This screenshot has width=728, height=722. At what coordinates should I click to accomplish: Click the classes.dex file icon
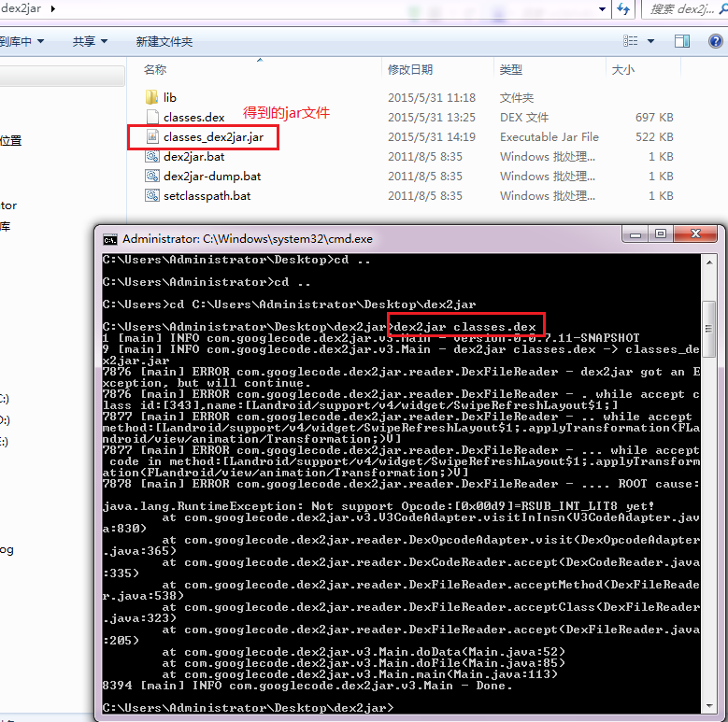(152, 117)
